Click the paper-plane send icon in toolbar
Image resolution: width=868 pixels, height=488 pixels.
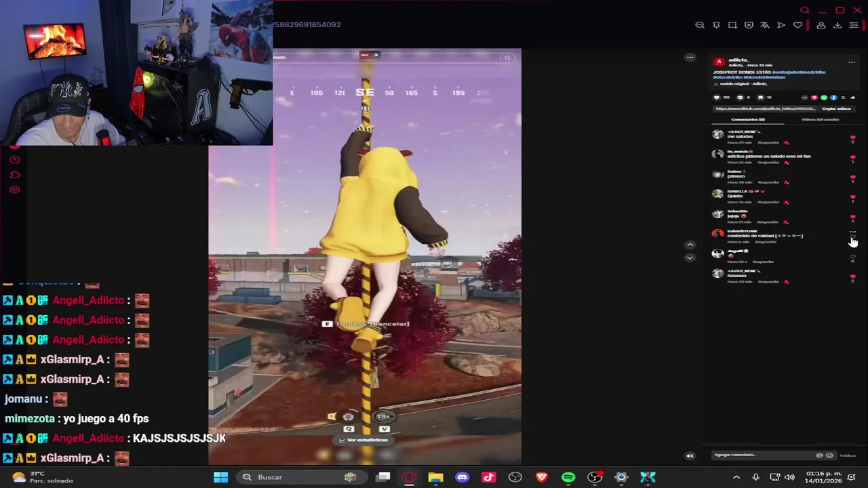coord(781,25)
